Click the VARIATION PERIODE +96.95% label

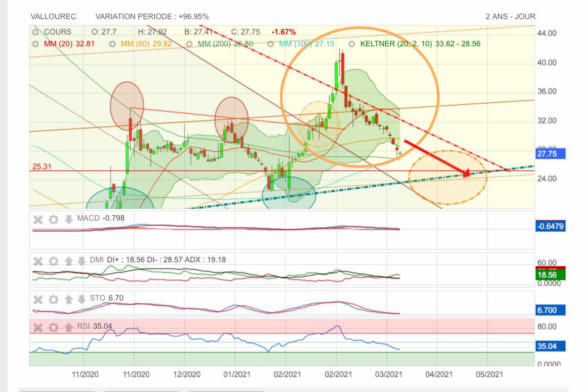pos(152,17)
